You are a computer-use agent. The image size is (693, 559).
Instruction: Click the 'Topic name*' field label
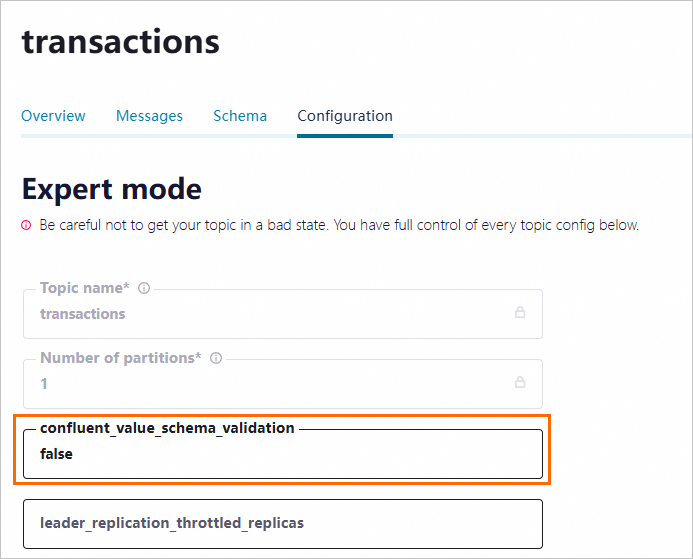click(x=85, y=288)
